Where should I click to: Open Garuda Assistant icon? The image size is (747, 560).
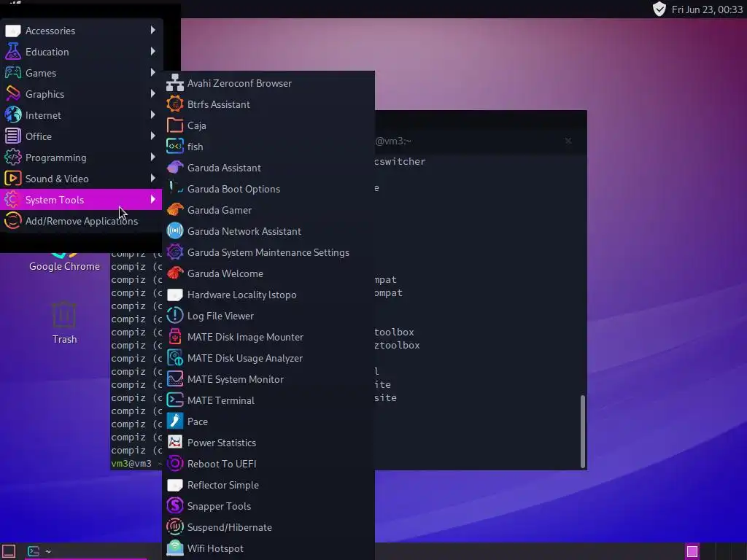pos(175,168)
